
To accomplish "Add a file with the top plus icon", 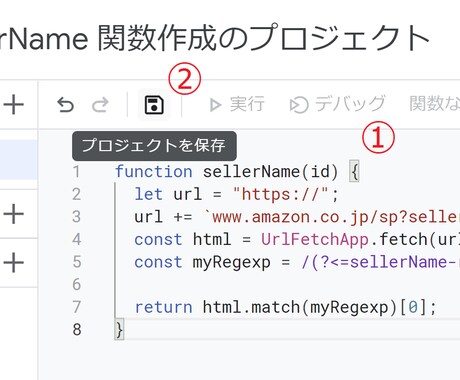I will click(14, 105).
